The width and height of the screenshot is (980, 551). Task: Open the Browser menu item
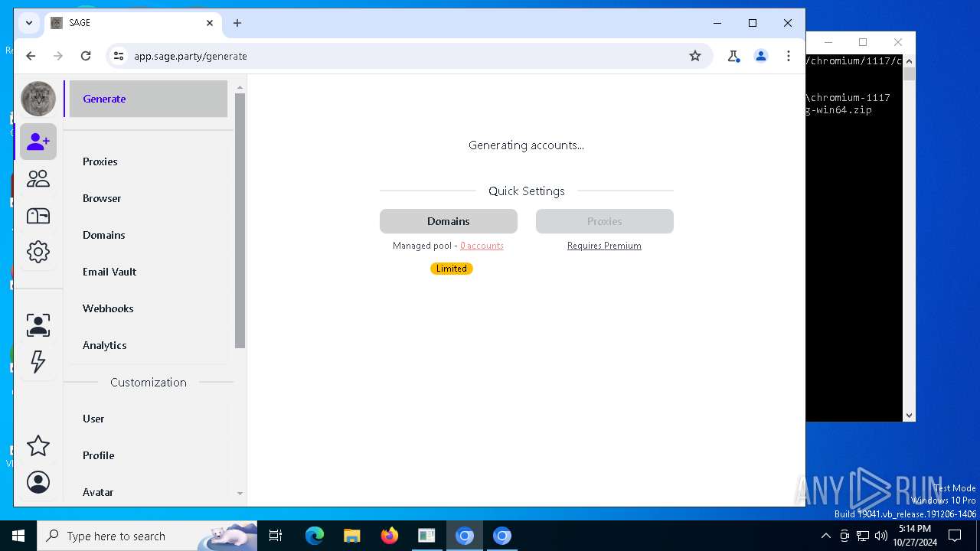(149, 198)
